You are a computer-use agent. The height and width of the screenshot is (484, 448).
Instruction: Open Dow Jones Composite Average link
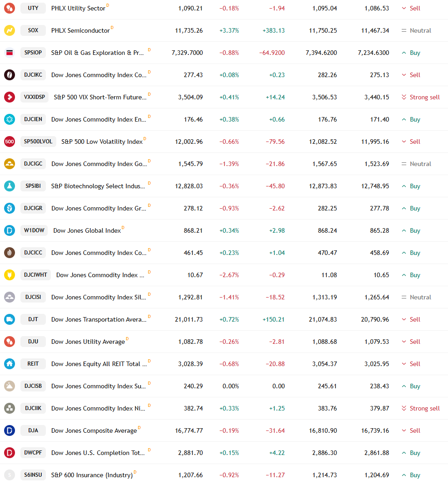(94, 430)
